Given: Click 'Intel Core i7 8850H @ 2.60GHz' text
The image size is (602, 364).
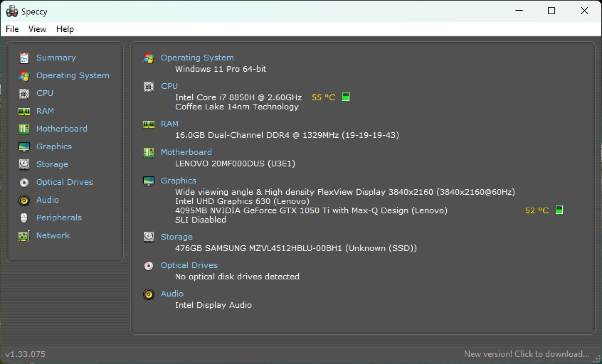Looking at the screenshot, I should point(238,97).
